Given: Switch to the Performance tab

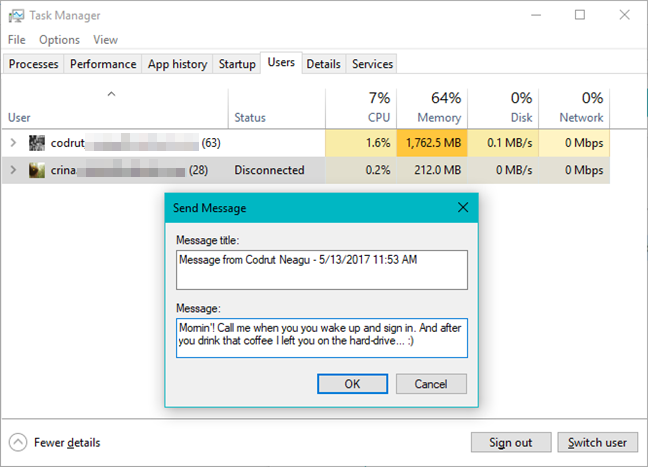Looking at the screenshot, I should [x=103, y=64].
